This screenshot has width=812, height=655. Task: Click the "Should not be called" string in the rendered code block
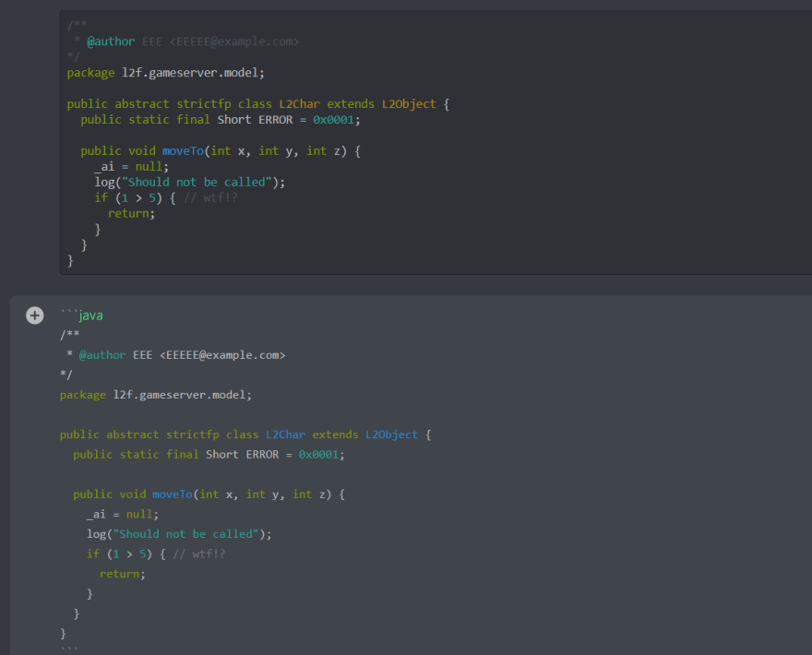click(197, 183)
